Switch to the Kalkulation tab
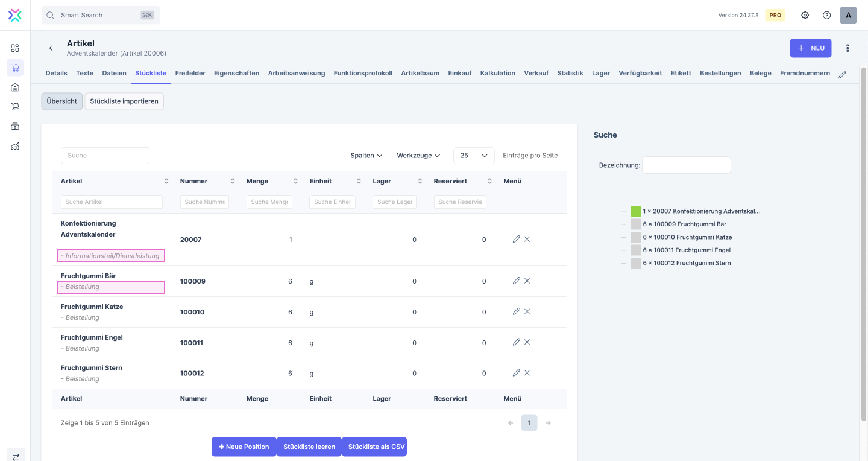Viewport: 868px width, 461px height. 497,73
